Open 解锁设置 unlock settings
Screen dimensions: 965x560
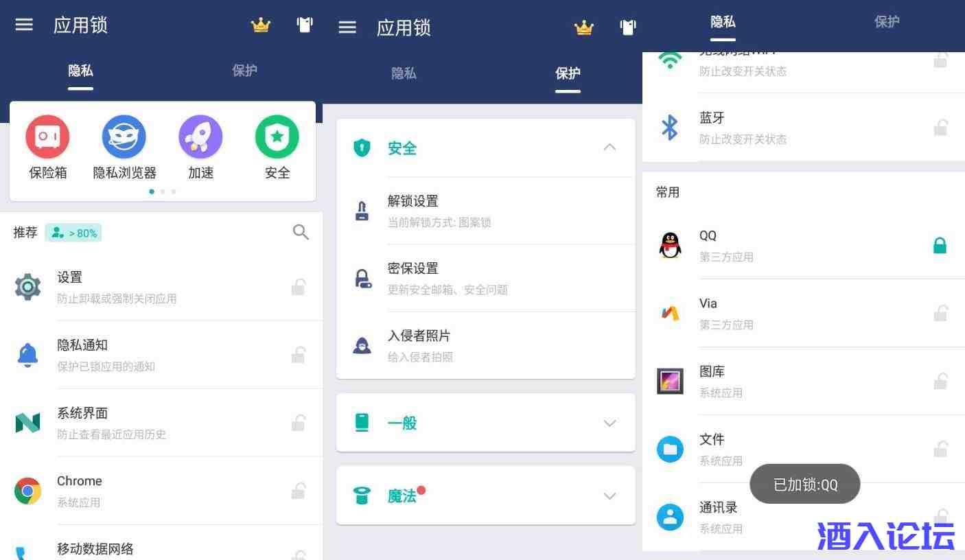486,211
